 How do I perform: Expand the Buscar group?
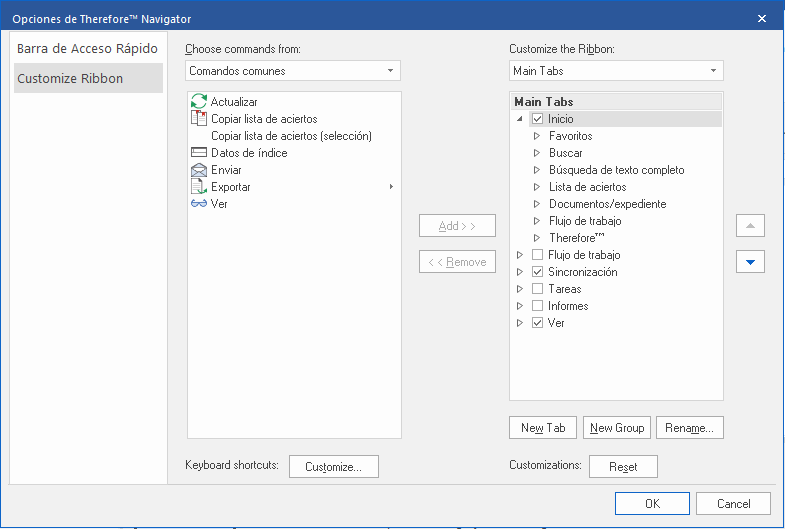click(x=537, y=153)
